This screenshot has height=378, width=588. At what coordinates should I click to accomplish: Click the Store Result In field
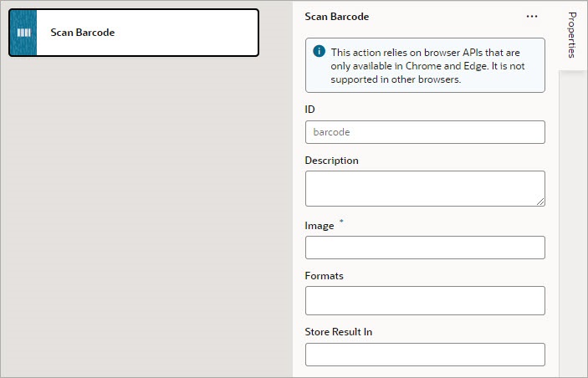[425, 355]
